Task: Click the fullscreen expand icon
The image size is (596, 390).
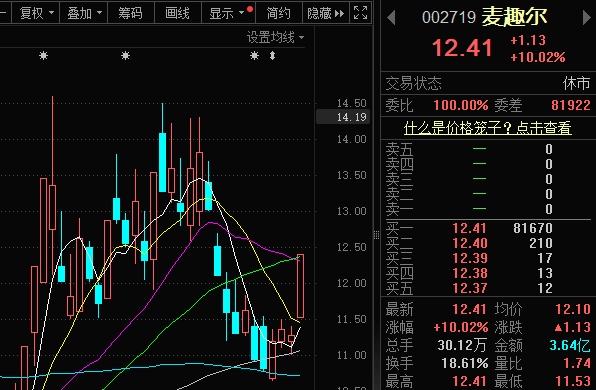Action: 360,13
